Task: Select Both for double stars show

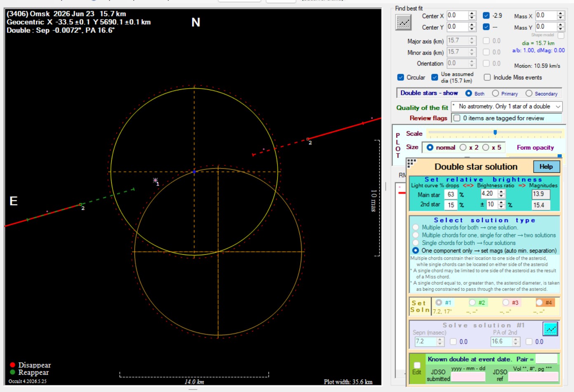Action: [x=469, y=94]
